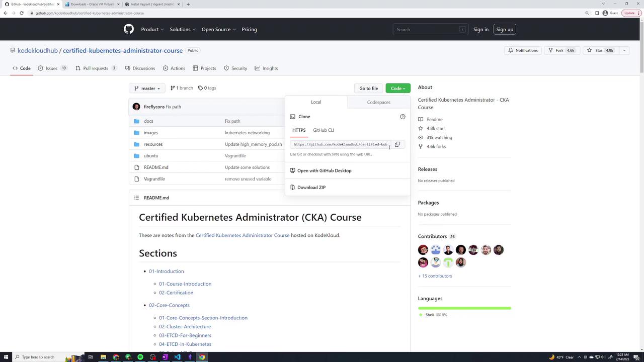Select the HTTPS clone option

tap(299, 130)
